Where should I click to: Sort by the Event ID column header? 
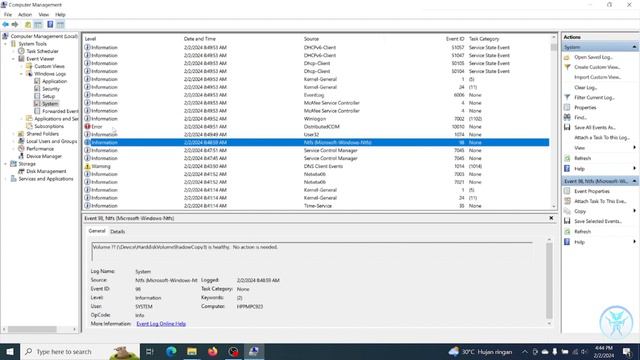[455, 39]
